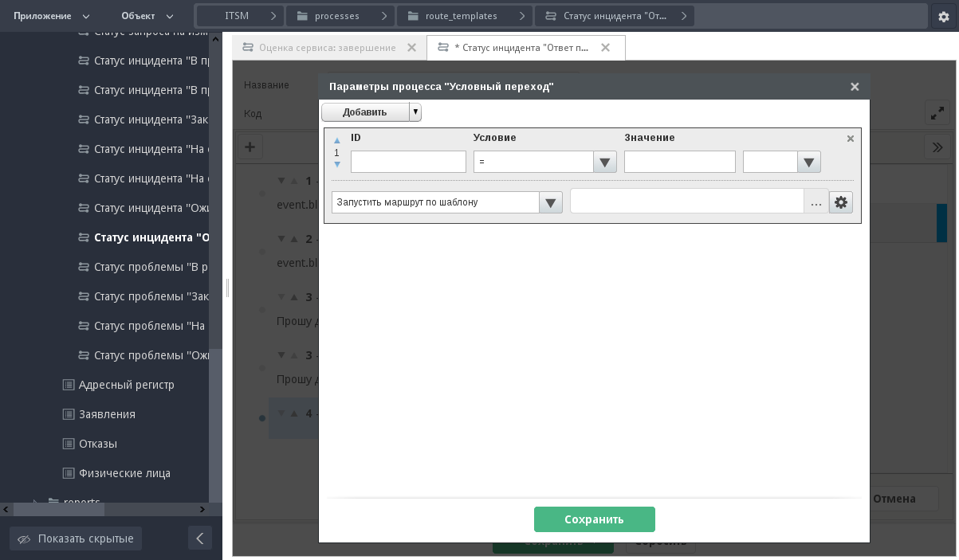This screenshot has height=560, width=959.
Task: Close the 'Условный переход' parameters dialog
Action: 855,87
